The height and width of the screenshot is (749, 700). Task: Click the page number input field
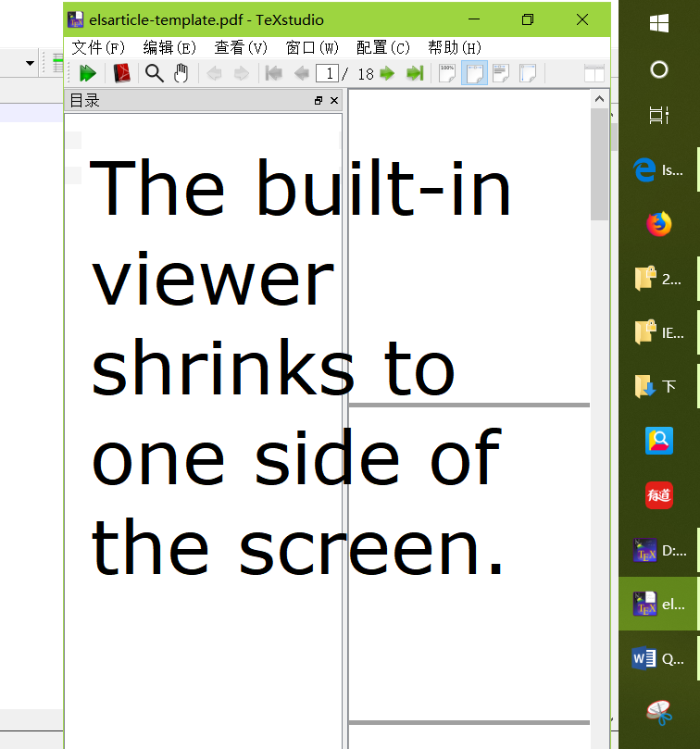click(327, 73)
